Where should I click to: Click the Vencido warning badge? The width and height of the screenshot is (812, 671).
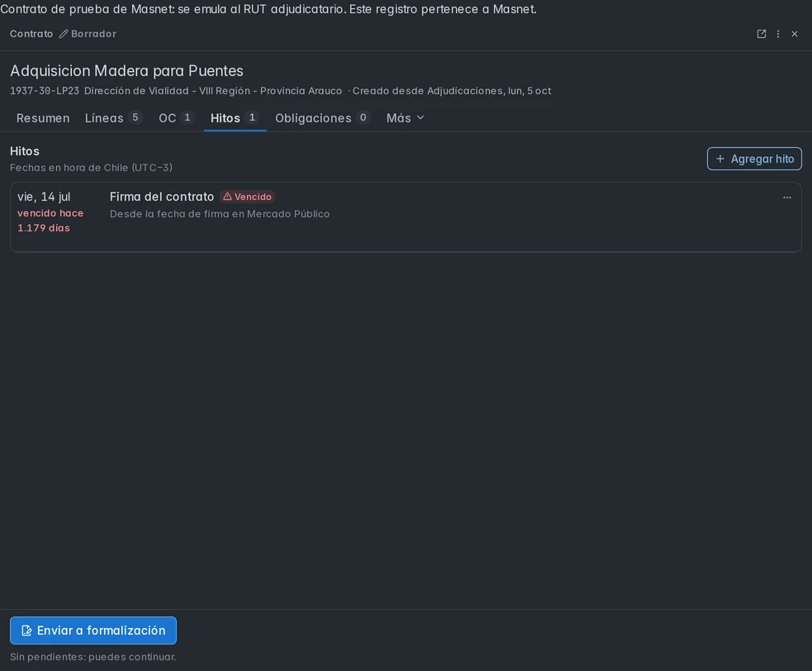(x=248, y=197)
